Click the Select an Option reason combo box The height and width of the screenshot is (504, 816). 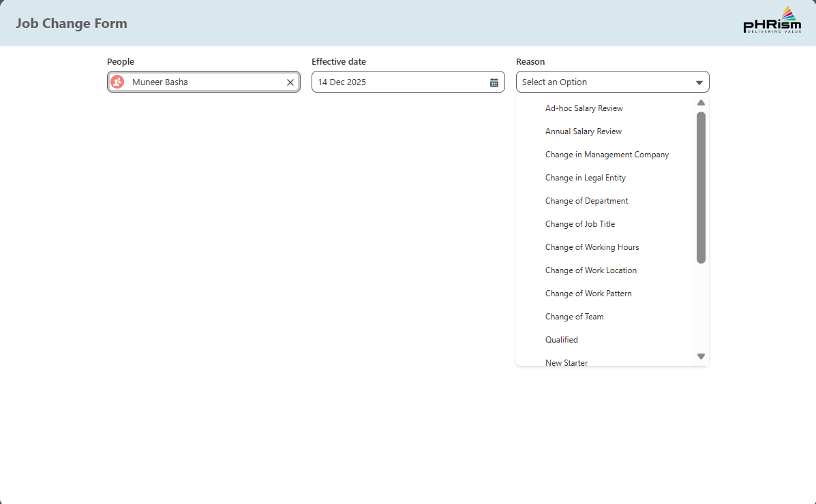point(603,82)
